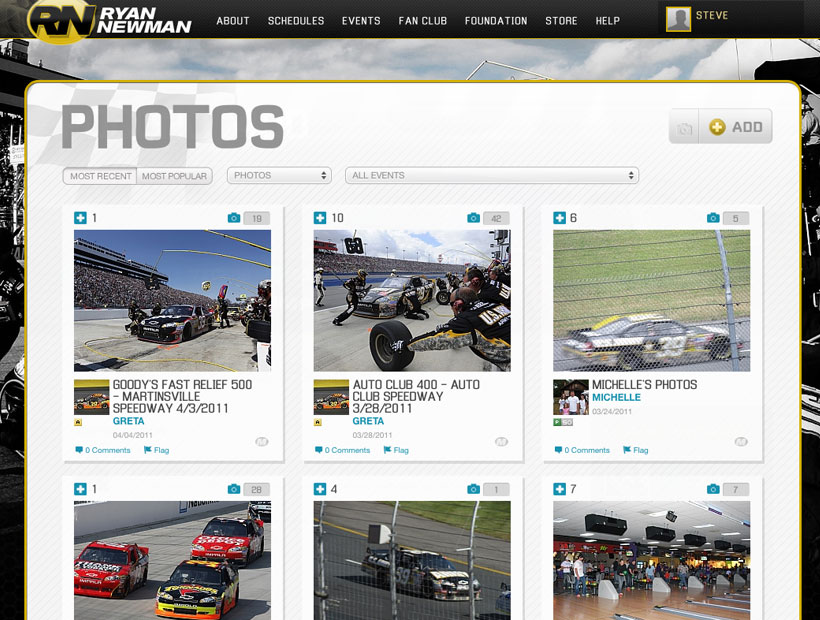Switch sorting to Most Recent
Viewport: 820px width, 620px height.
tap(100, 176)
